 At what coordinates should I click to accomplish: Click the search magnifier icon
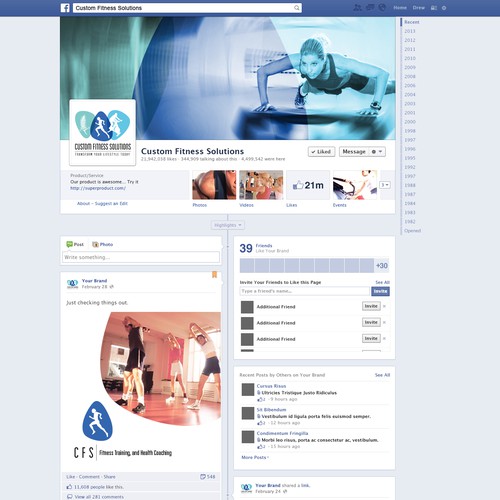[x=296, y=8]
